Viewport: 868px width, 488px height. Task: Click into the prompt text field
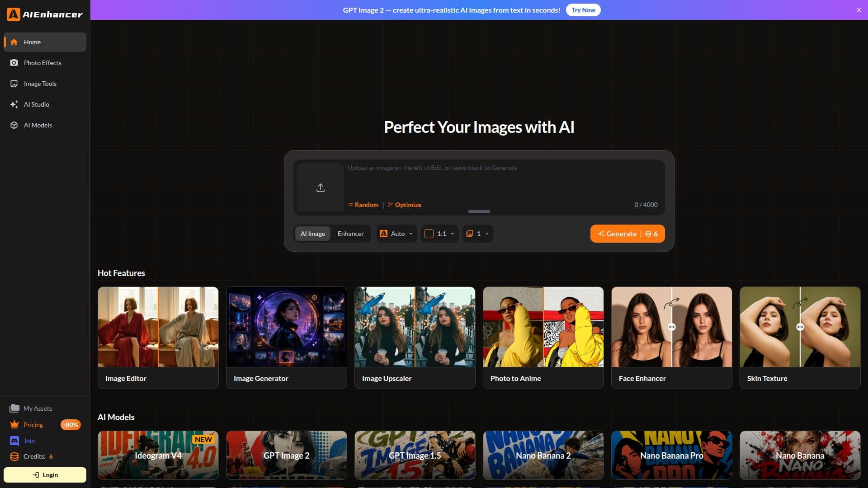tap(503, 181)
